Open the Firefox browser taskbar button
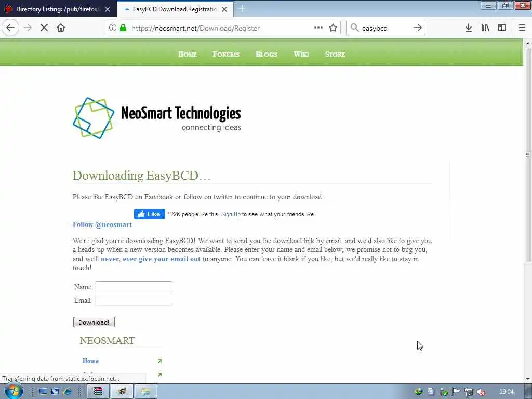 [122, 392]
